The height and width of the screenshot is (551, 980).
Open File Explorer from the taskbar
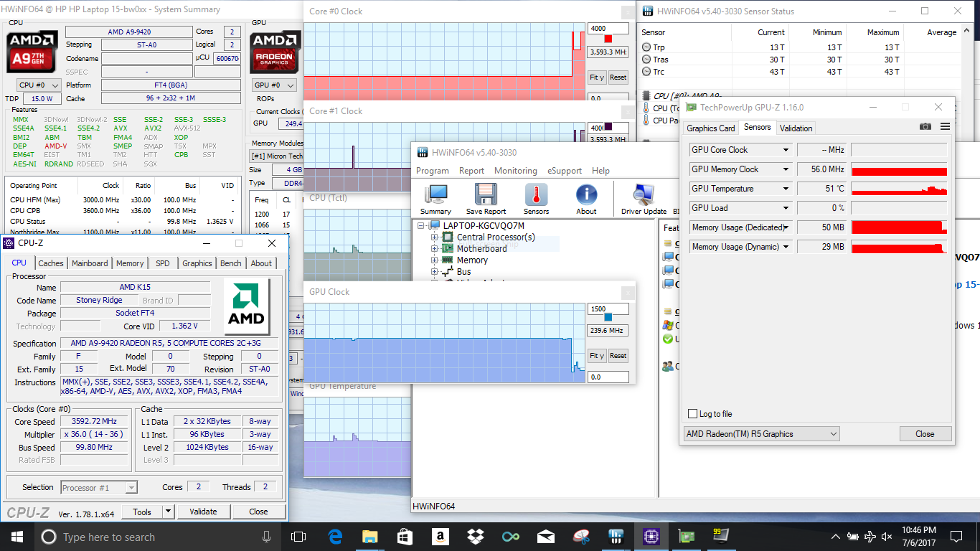[x=370, y=537]
